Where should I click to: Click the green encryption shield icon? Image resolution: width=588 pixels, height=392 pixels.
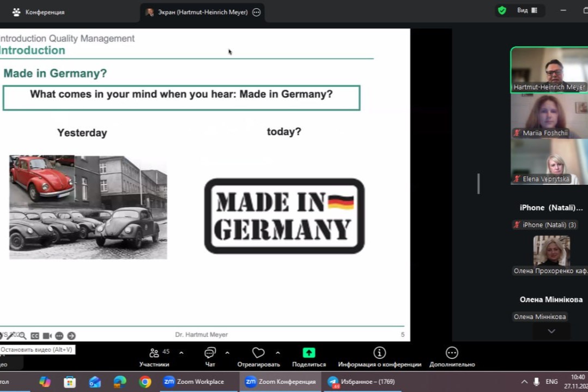(502, 10)
